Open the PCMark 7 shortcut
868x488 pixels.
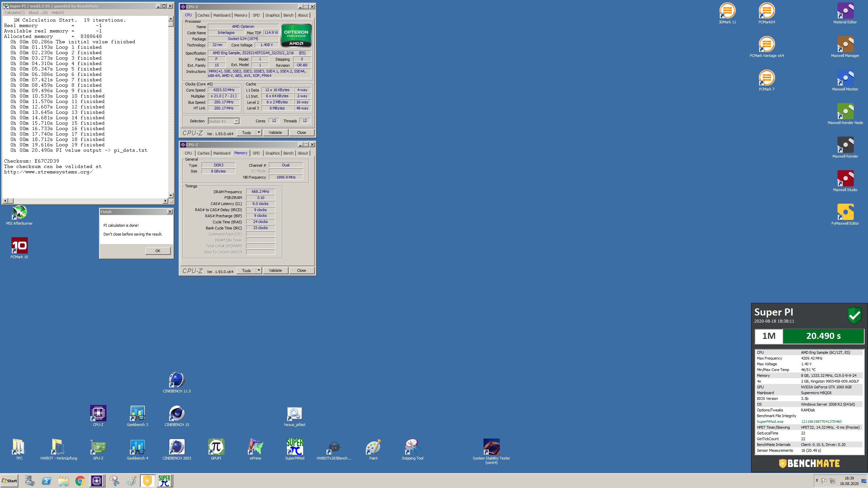(x=767, y=81)
